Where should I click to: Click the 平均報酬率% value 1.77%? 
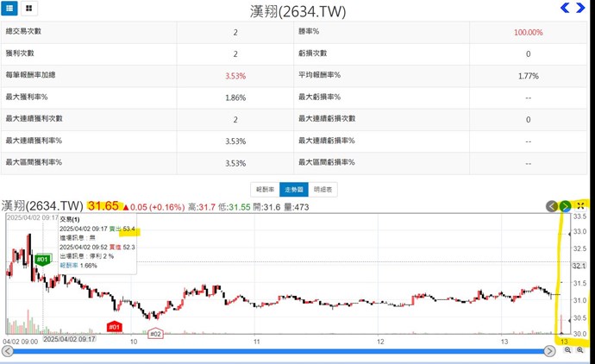tap(529, 76)
